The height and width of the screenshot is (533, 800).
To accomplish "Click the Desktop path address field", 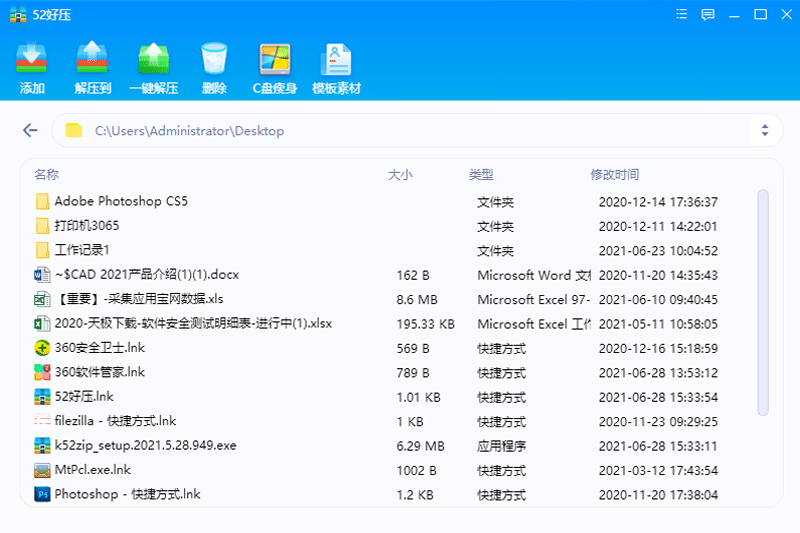I will (400, 130).
